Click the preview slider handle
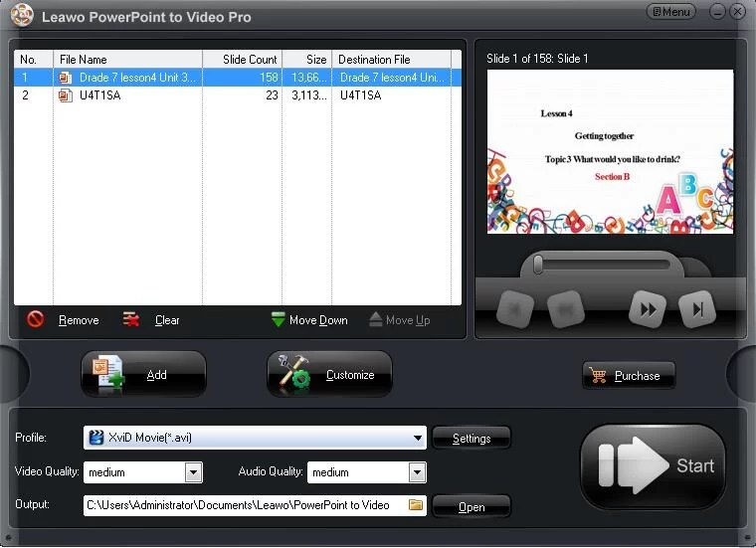 (538, 265)
